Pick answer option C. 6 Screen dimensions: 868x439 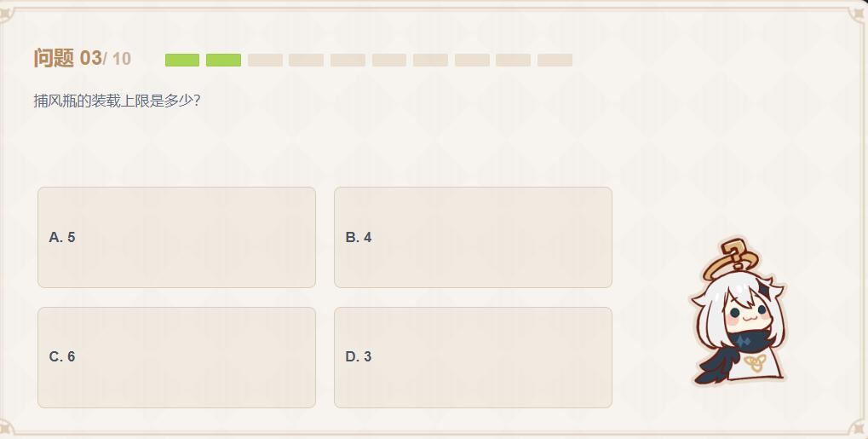point(176,357)
